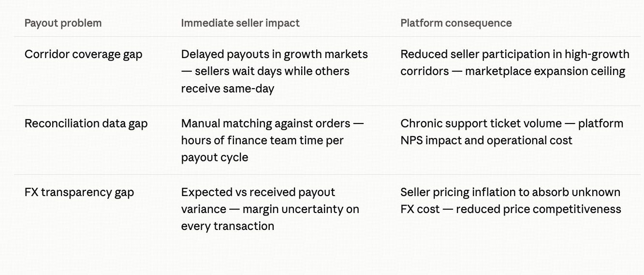644x275 pixels.
Task: Click the Delayed payouts in growth markets text
Action: click(275, 54)
